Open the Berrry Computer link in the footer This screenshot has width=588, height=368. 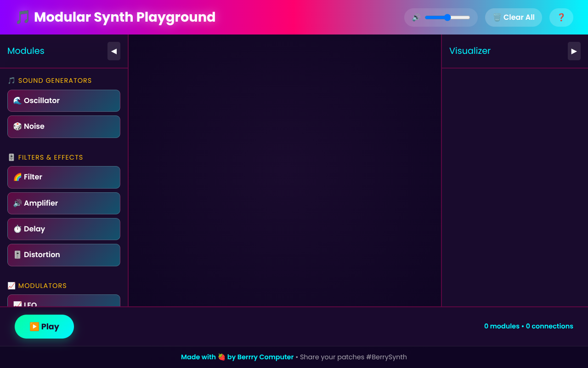point(266,357)
